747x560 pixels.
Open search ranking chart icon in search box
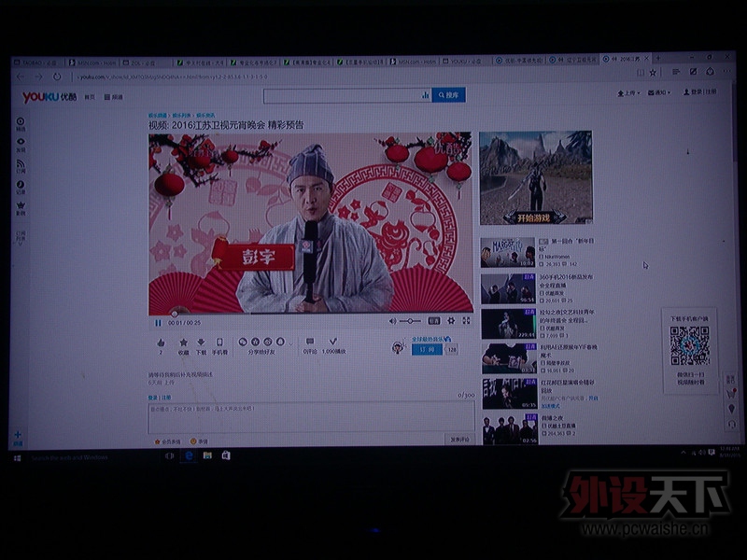[x=426, y=95]
